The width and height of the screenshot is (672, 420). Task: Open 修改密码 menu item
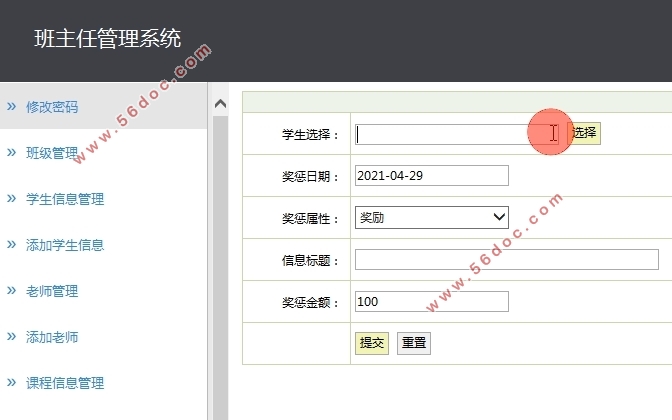point(52,107)
